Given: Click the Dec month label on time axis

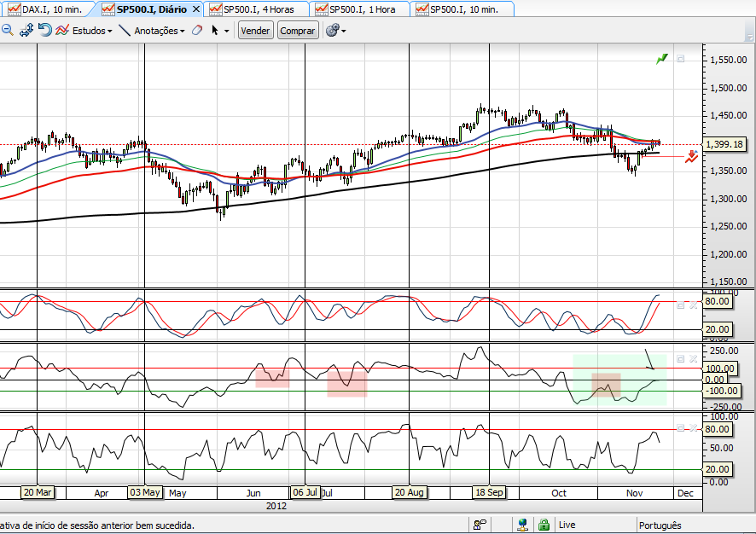Looking at the screenshot, I should pyautogui.click(x=685, y=493).
